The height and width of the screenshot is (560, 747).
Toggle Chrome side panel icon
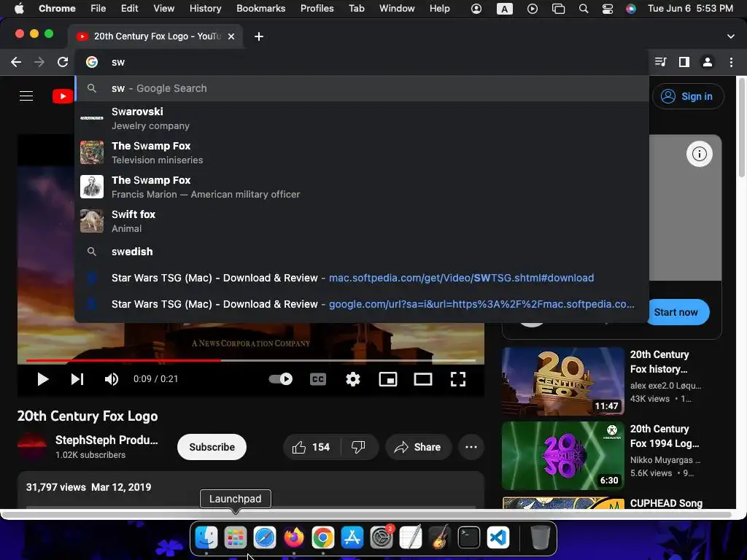coord(684,62)
